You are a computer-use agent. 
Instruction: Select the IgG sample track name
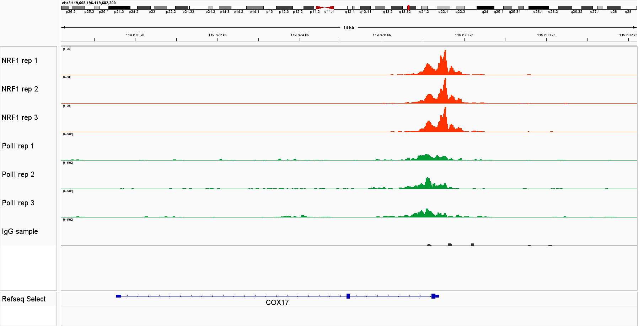pos(20,231)
